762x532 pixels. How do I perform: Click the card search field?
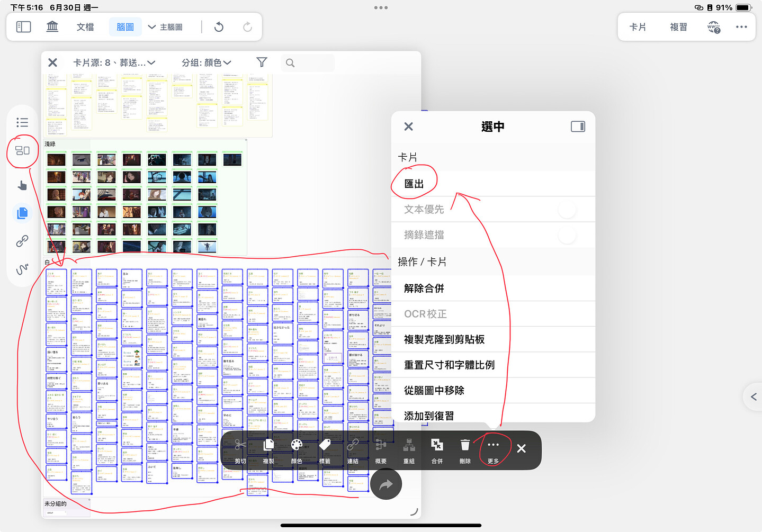point(308,63)
